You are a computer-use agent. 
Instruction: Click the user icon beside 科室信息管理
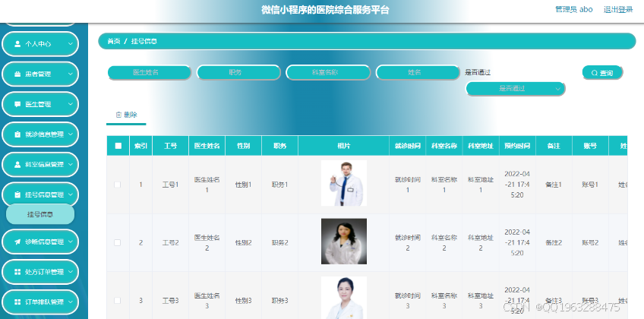pos(17,165)
